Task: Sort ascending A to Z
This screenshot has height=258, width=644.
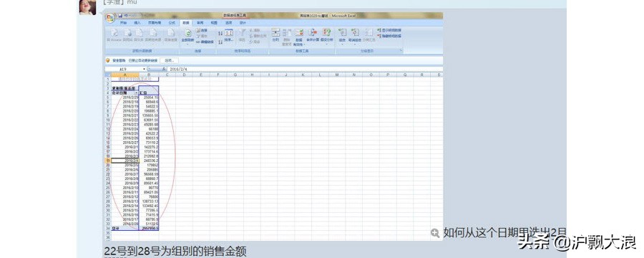Action: click(220, 34)
